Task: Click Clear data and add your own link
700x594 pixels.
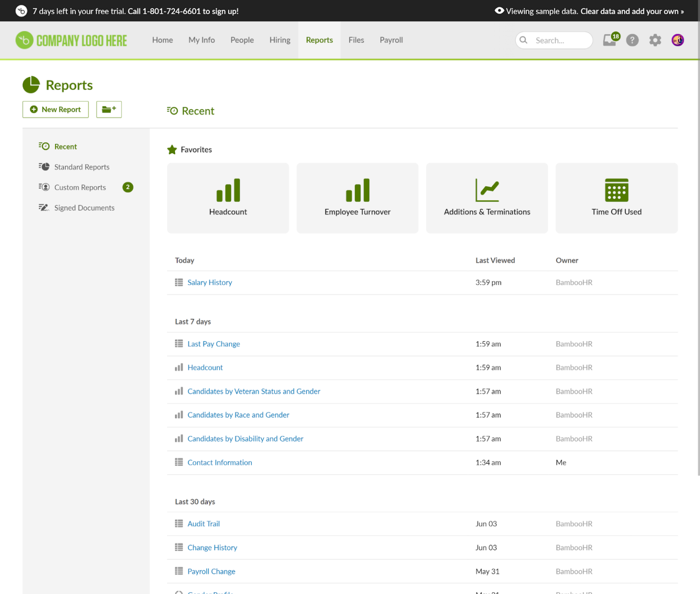Action: coord(631,11)
